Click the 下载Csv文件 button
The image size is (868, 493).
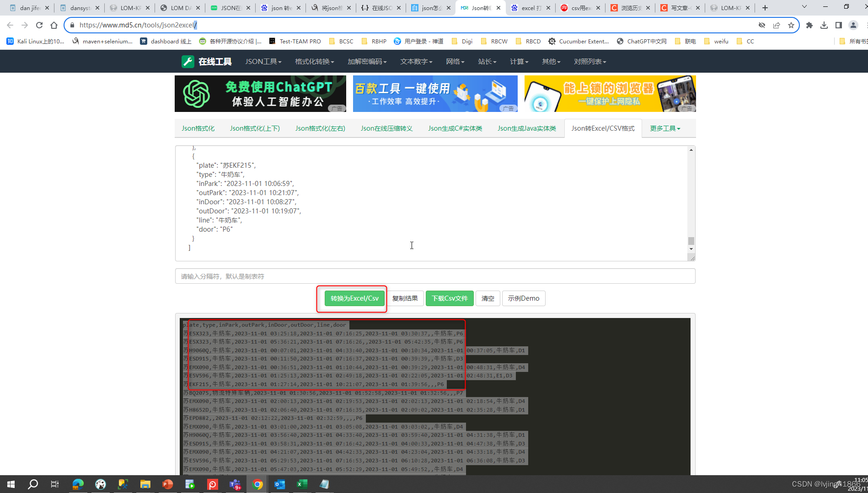(449, 298)
